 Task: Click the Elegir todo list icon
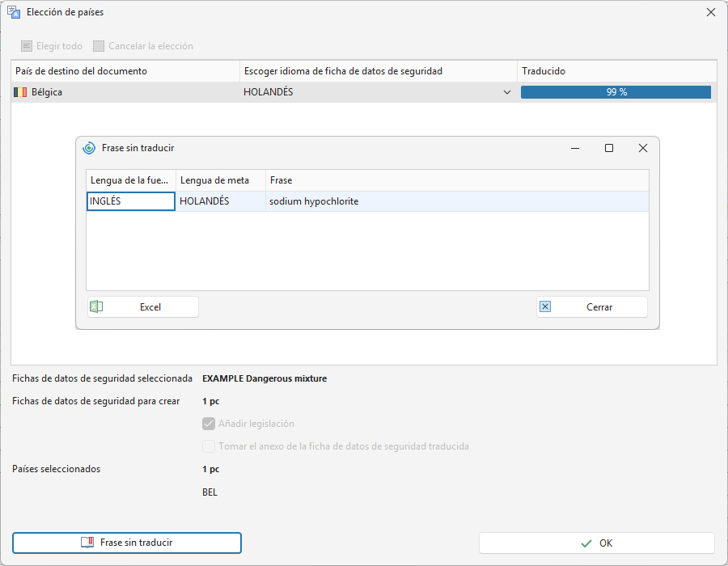(x=27, y=46)
